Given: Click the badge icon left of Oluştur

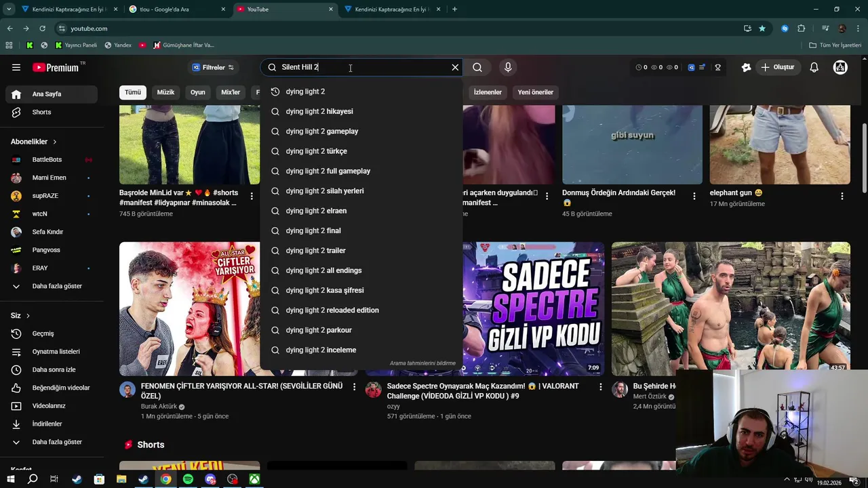Looking at the screenshot, I should click(x=746, y=67).
